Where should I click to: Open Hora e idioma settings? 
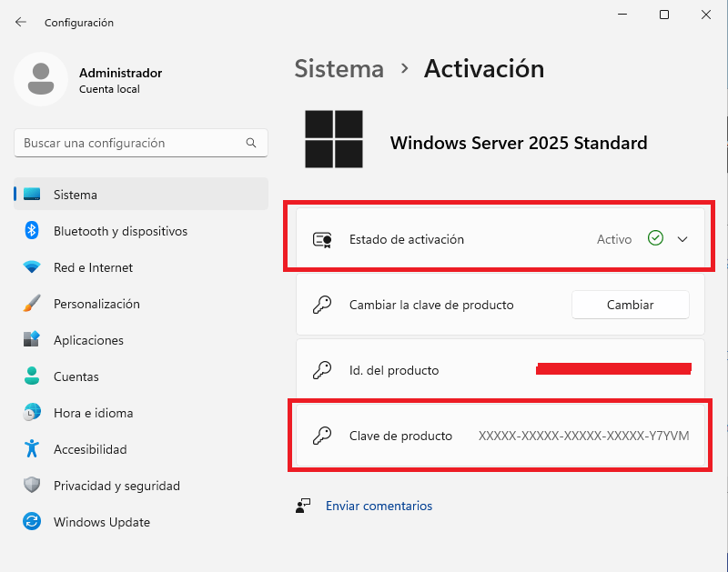tap(141, 413)
